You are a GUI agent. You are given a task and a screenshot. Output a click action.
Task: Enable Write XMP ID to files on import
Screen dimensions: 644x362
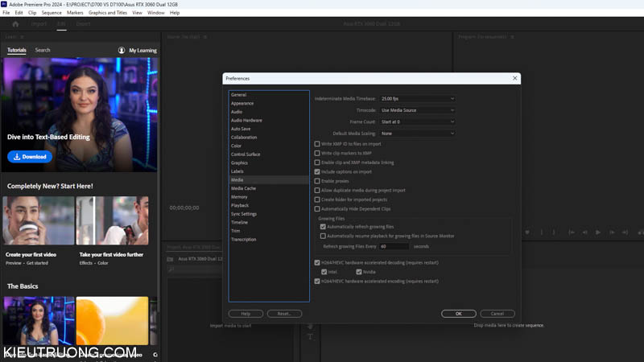pyautogui.click(x=317, y=144)
